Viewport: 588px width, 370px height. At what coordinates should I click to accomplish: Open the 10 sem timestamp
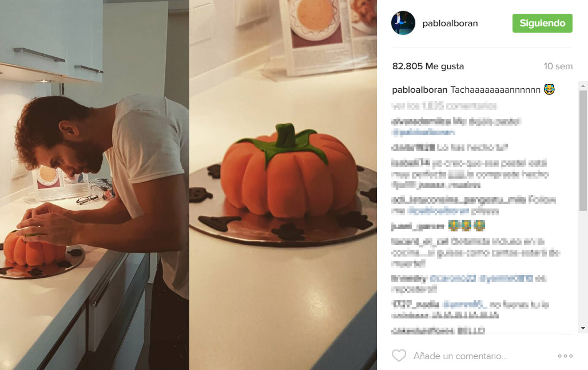(x=558, y=66)
